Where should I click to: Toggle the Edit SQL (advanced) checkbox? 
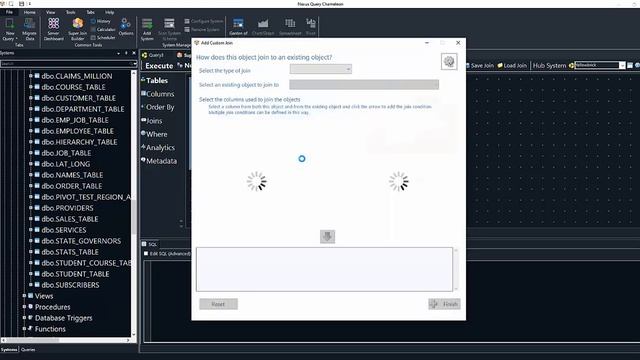146,253
